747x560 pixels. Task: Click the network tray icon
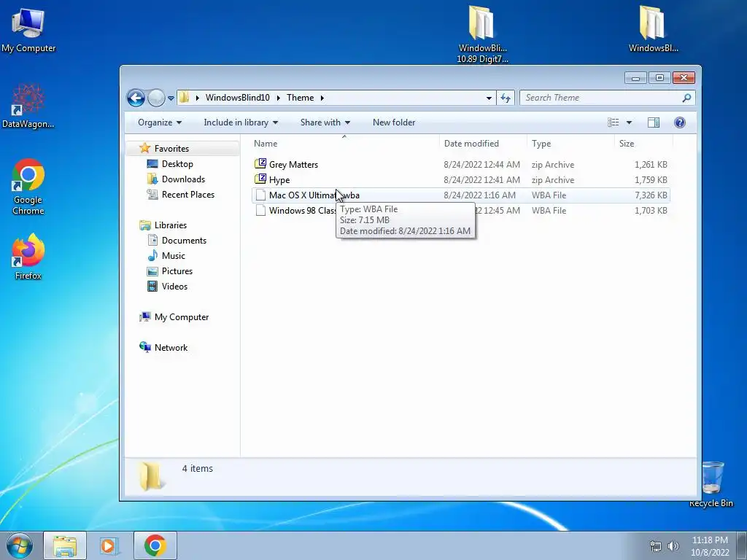coord(656,546)
